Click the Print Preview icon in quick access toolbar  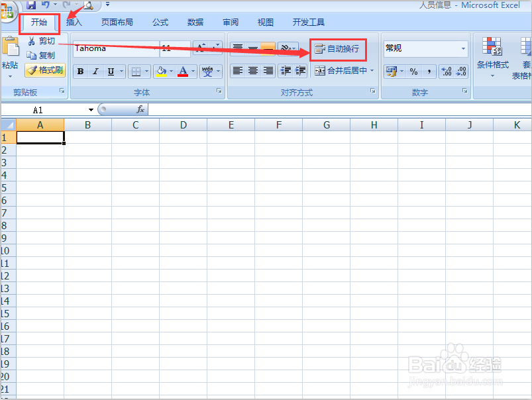(x=88, y=5)
